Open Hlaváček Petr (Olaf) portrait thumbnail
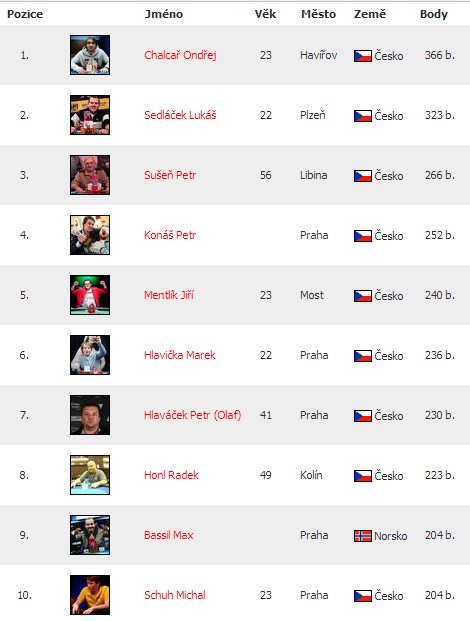 click(90, 415)
